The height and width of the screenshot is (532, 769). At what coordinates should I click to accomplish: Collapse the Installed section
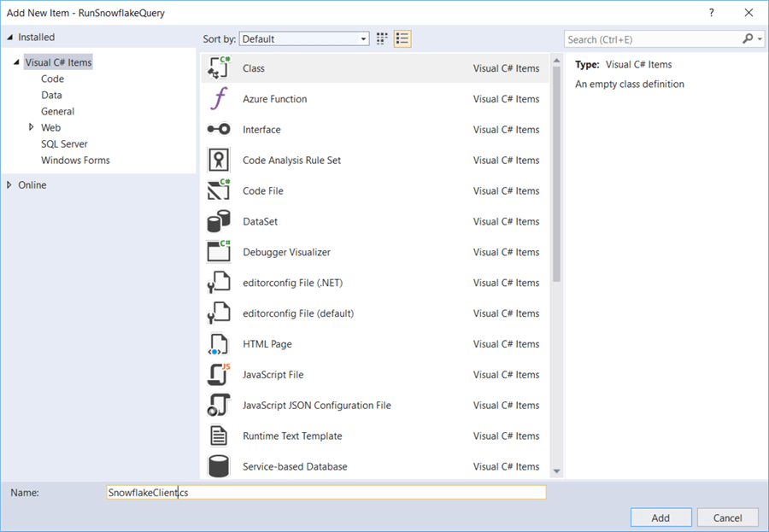(10, 38)
